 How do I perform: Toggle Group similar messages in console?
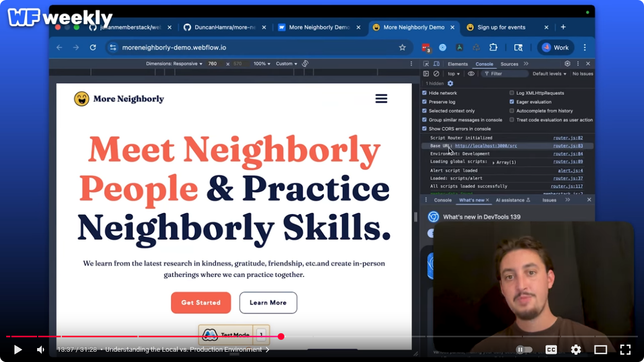pyautogui.click(x=425, y=120)
